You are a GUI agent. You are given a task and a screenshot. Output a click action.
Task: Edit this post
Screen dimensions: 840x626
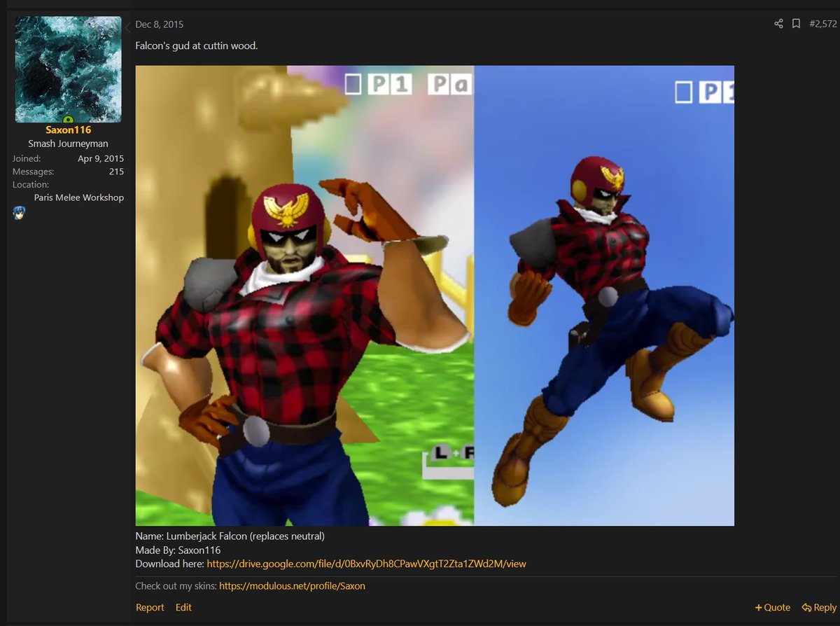[x=183, y=608]
